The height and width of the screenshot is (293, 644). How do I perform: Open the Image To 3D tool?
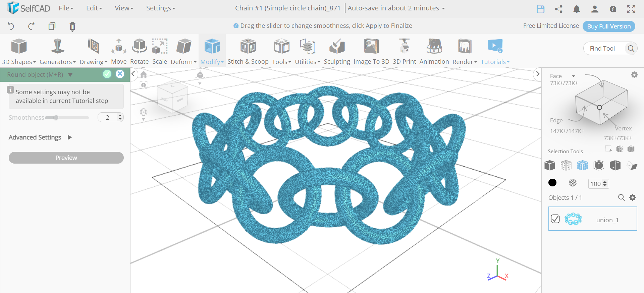click(371, 52)
